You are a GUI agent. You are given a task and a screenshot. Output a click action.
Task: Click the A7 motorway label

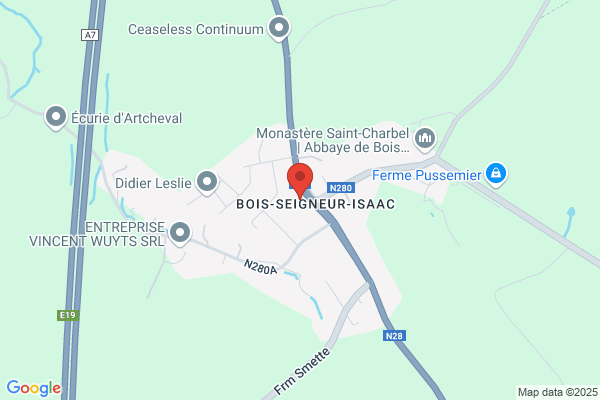click(90, 35)
